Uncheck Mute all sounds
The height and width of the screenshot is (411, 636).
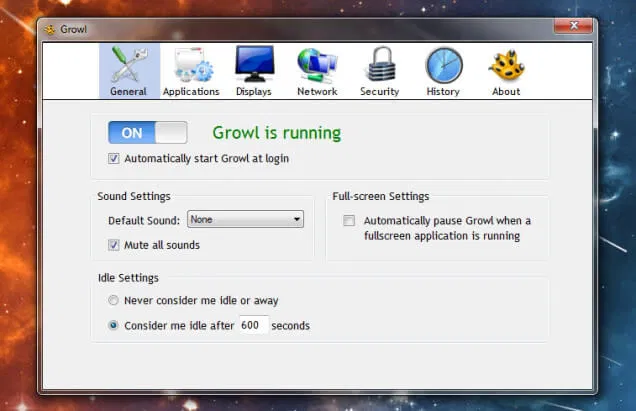tap(114, 245)
